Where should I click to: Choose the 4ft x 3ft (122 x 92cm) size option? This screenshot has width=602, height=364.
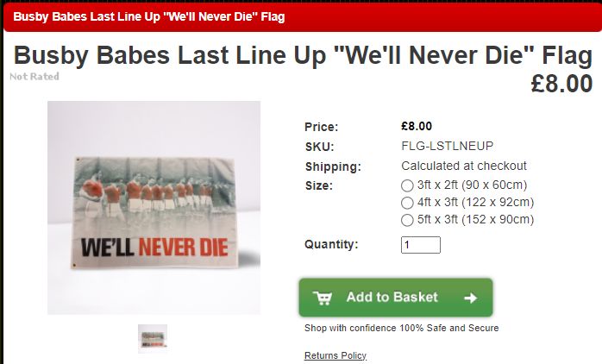407,203
